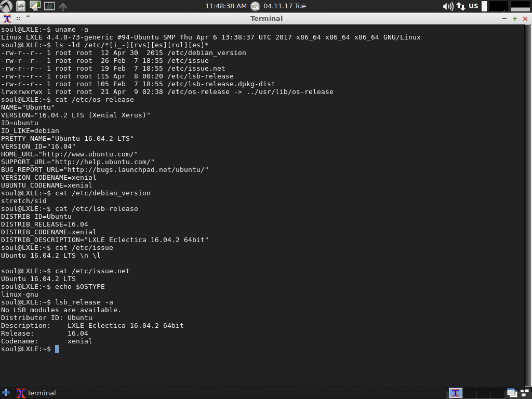
Task: Click 'No LSB modules are available.' line
Action: pyautogui.click(x=61, y=311)
